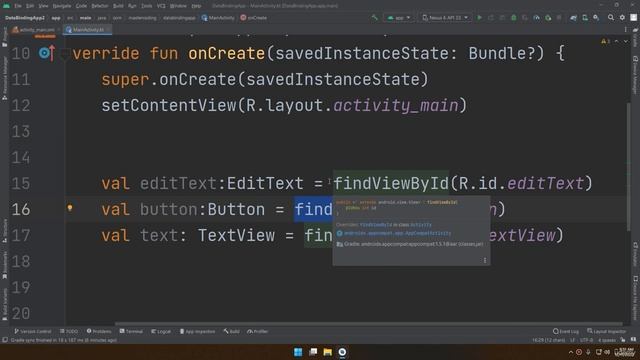Screen dimensions: 640x360
Task: Open File Explorer from the taskbar
Action: tap(327, 352)
